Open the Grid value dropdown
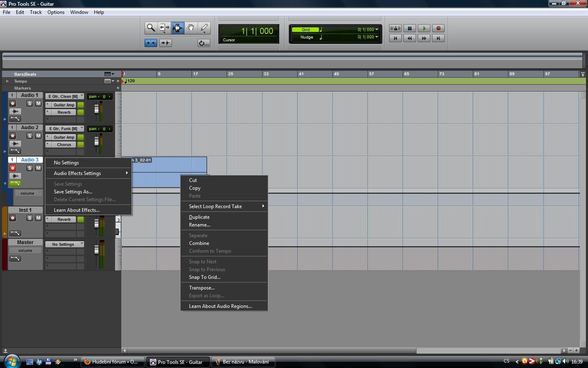 click(x=376, y=29)
